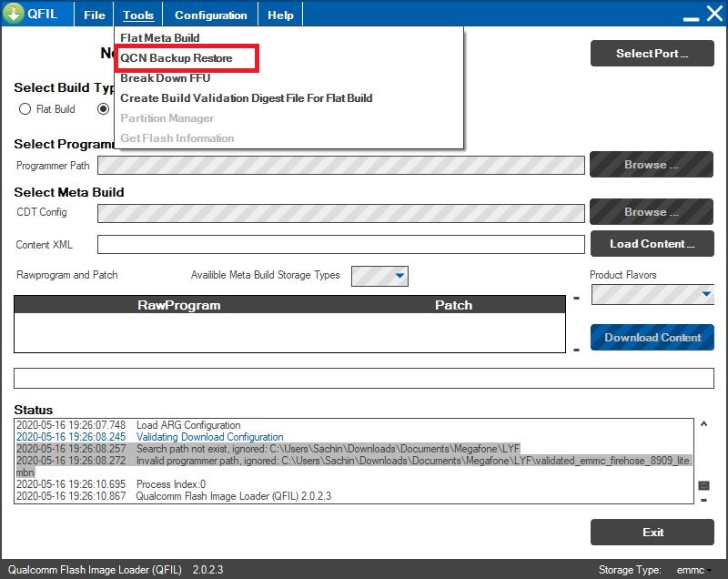The image size is (728, 579).
Task: Close the open Tools menu
Action: coord(138,15)
